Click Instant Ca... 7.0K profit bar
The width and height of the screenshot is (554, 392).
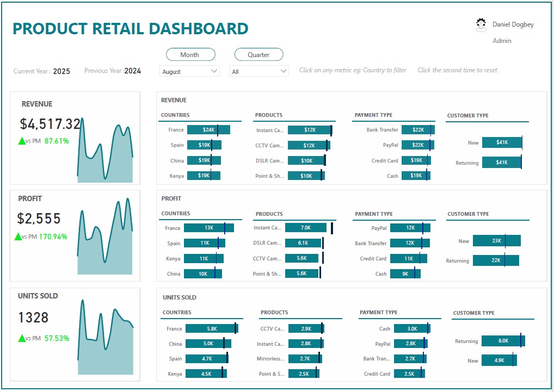point(306,228)
